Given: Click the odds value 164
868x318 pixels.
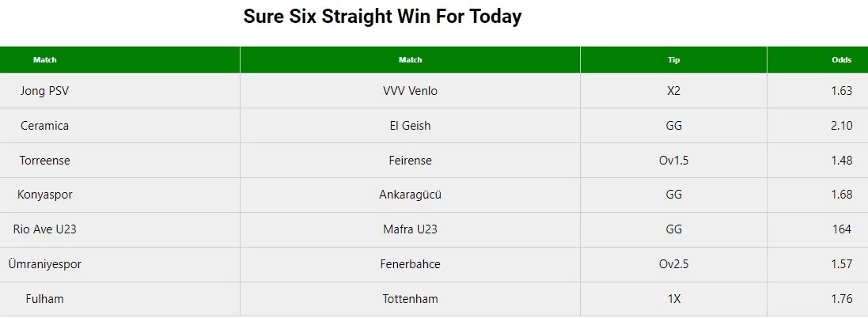Looking at the screenshot, I should [x=841, y=229].
